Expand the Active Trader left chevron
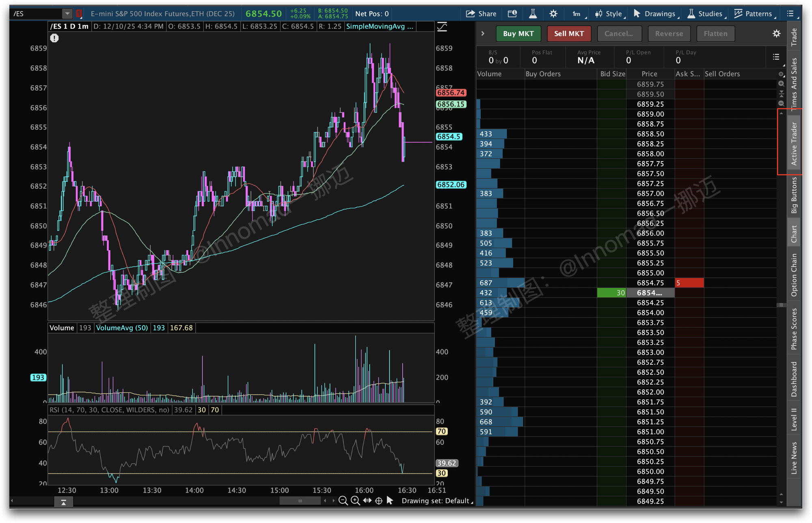812x523 pixels. tap(483, 34)
